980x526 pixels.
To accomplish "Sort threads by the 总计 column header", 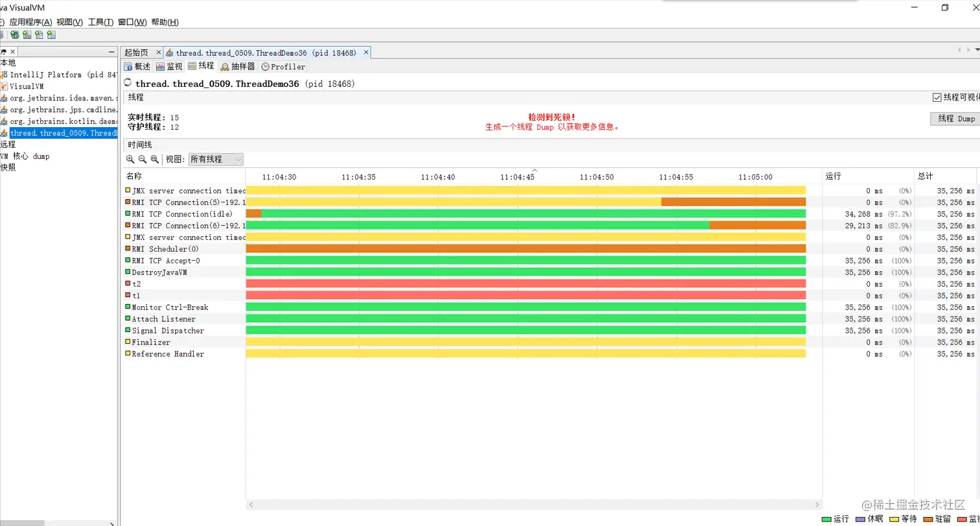I will (x=945, y=176).
